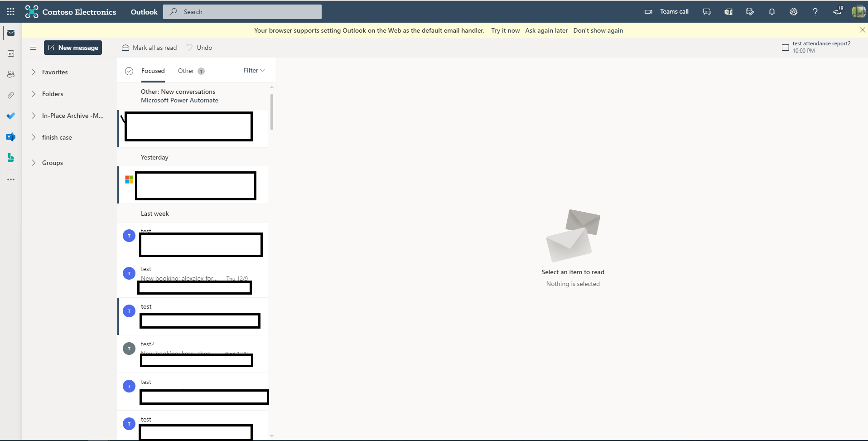Click the Undo button
This screenshot has width=868, height=441.
(199, 48)
